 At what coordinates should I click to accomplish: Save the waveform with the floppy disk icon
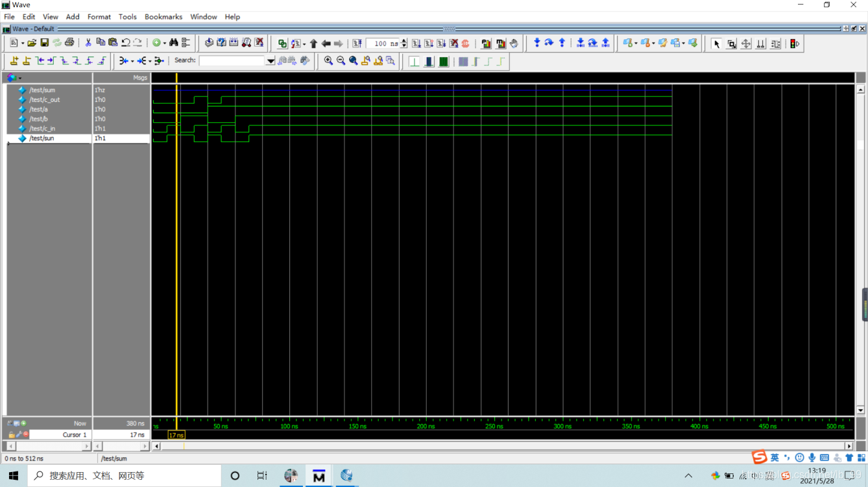coord(44,43)
